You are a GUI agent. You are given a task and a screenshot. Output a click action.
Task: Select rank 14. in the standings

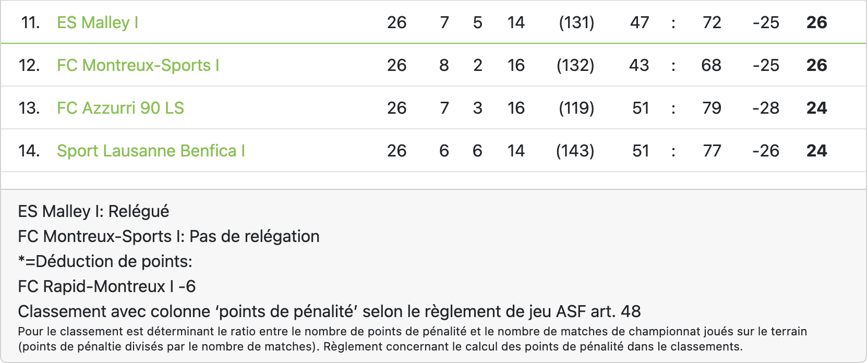(29, 151)
